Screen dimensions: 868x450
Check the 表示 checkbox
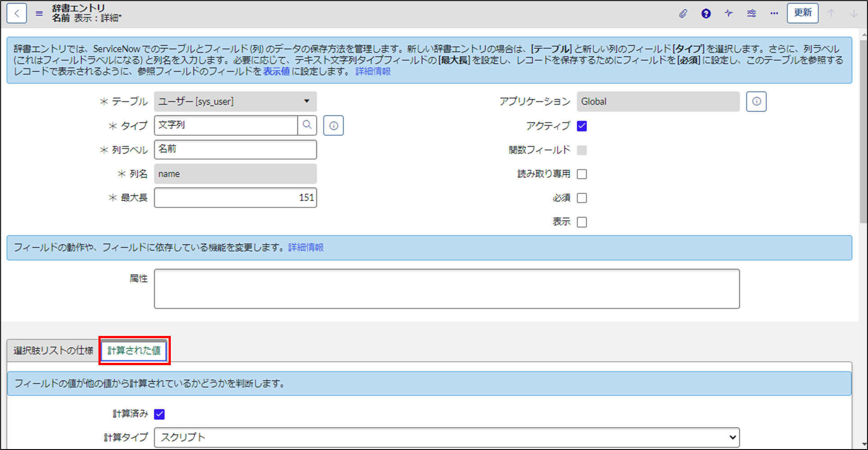582,221
